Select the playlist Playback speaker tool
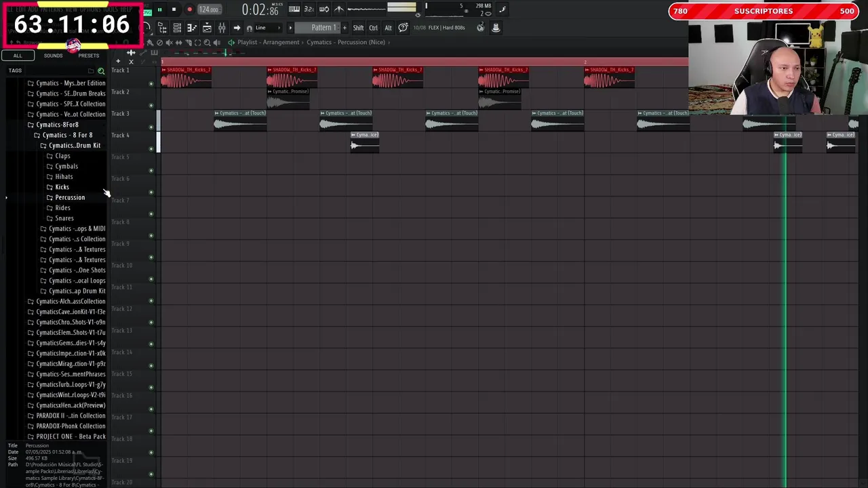Image resolution: width=868 pixels, height=488 pixels. coord(217,42)
